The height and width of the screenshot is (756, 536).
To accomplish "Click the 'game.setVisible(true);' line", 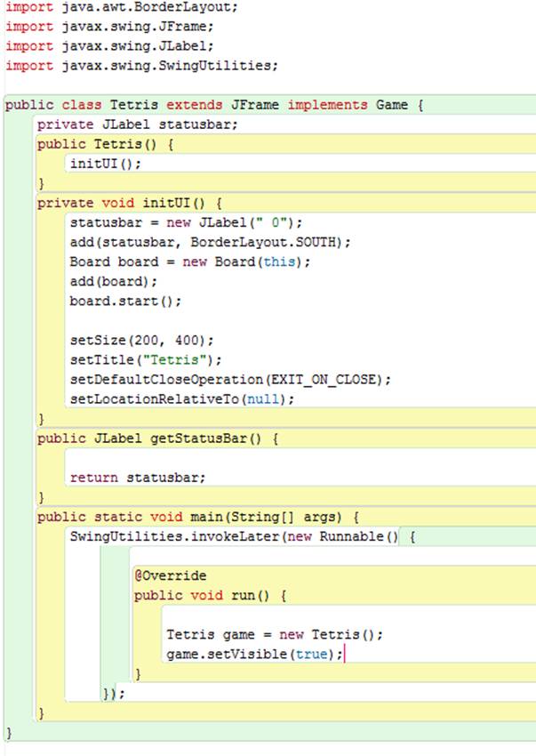I will point(254,655).
